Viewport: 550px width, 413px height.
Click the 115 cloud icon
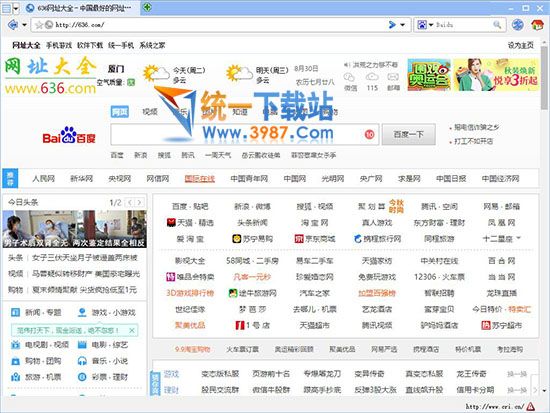(x=372, y=76)
